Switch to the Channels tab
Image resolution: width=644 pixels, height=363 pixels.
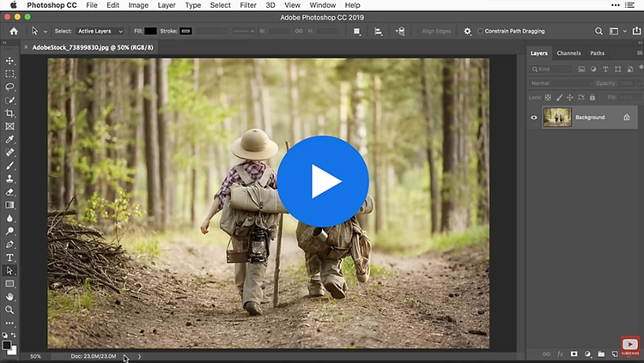[x=568, y=53]
